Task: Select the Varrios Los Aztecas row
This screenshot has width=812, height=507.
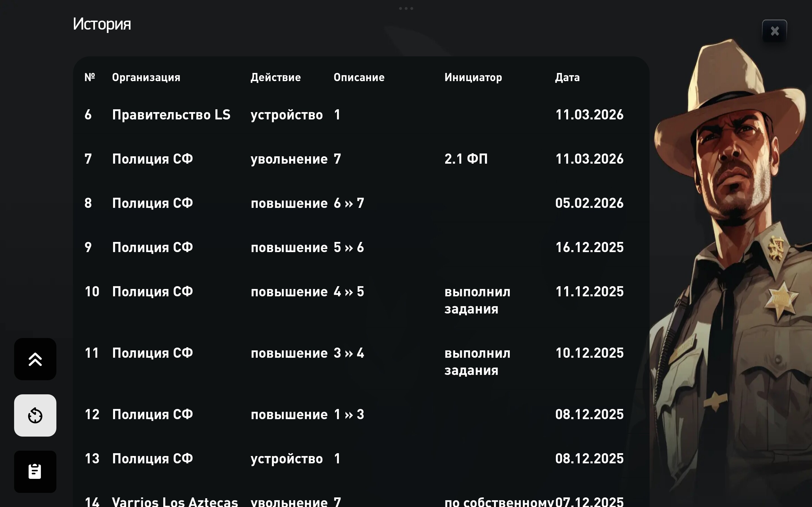Action: click(175, 502)
